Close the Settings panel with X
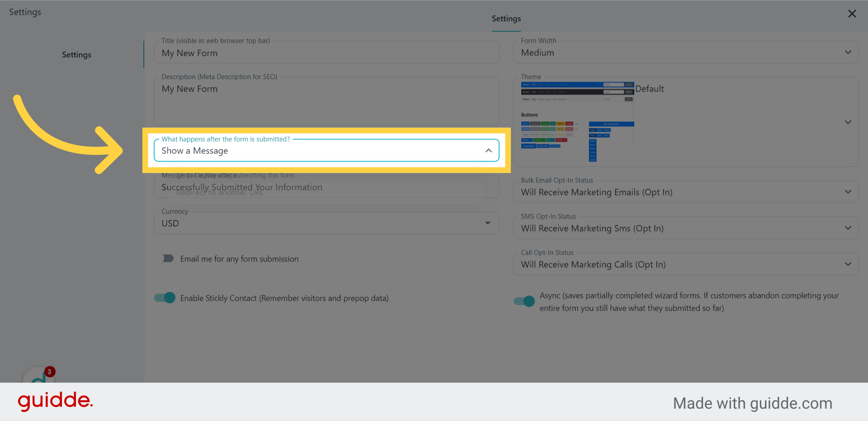 (852, 14)
